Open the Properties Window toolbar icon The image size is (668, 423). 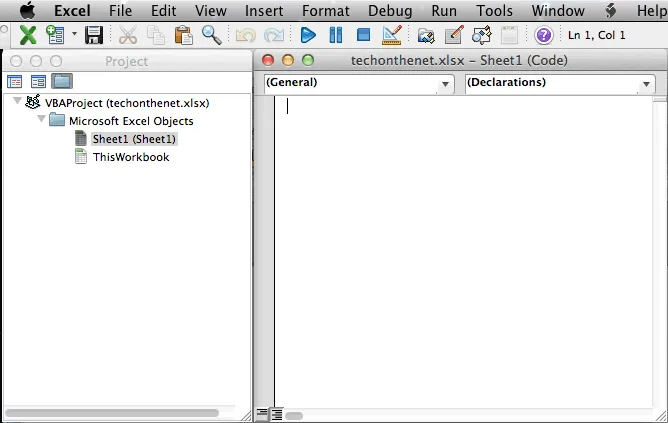(454, 35)
